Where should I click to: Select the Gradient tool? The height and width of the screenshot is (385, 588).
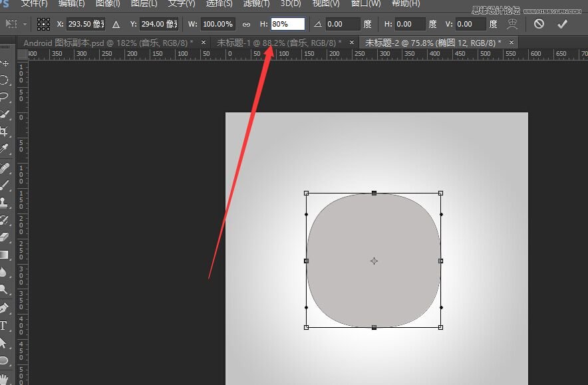5,254
